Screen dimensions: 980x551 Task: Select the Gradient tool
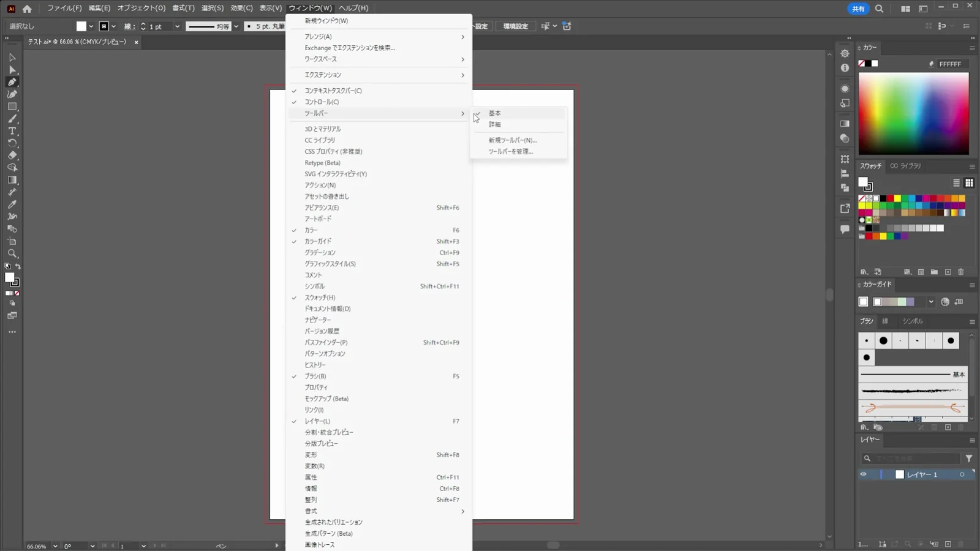12,180
